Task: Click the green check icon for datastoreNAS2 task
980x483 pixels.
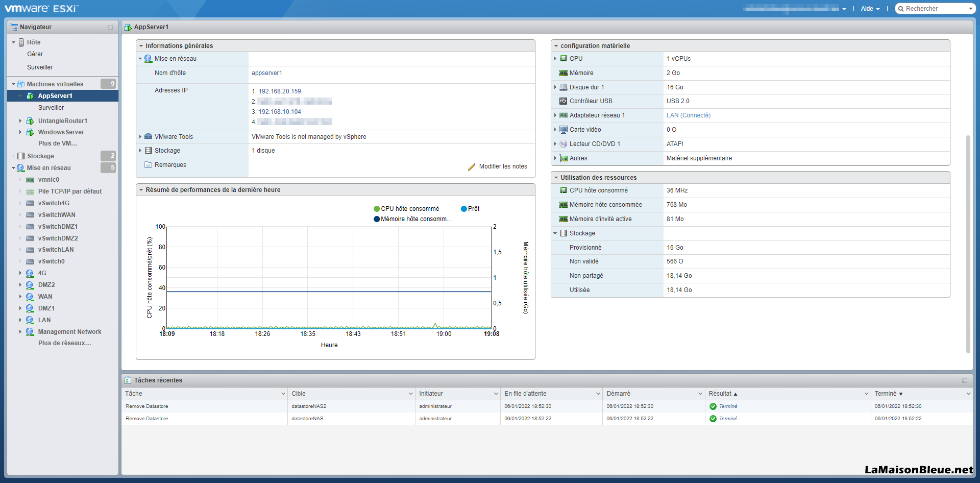Action: pyautogui.click(x=713, y=406)
